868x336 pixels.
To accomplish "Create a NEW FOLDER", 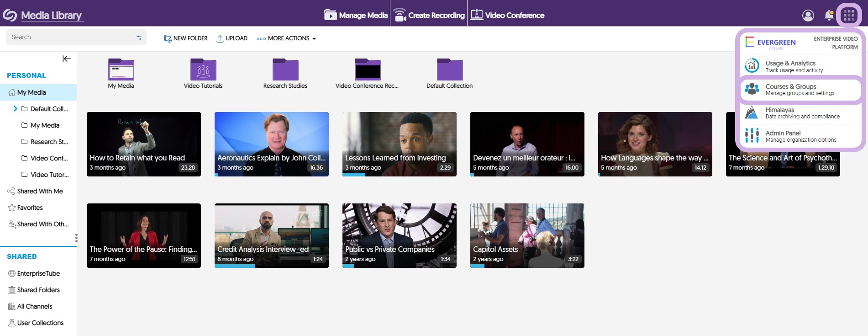I will [x=186, y=38].
